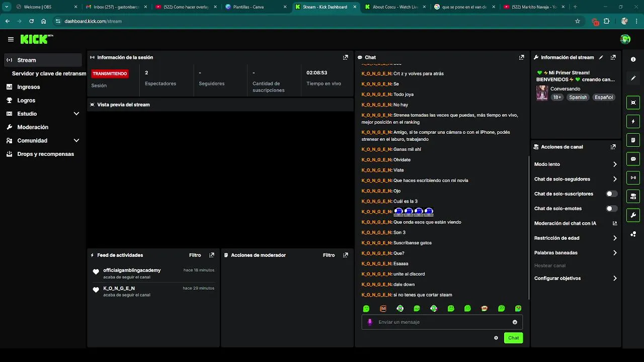
Task: Toggle the broadcast signal icon in the right rail
Action: (633, 177)
